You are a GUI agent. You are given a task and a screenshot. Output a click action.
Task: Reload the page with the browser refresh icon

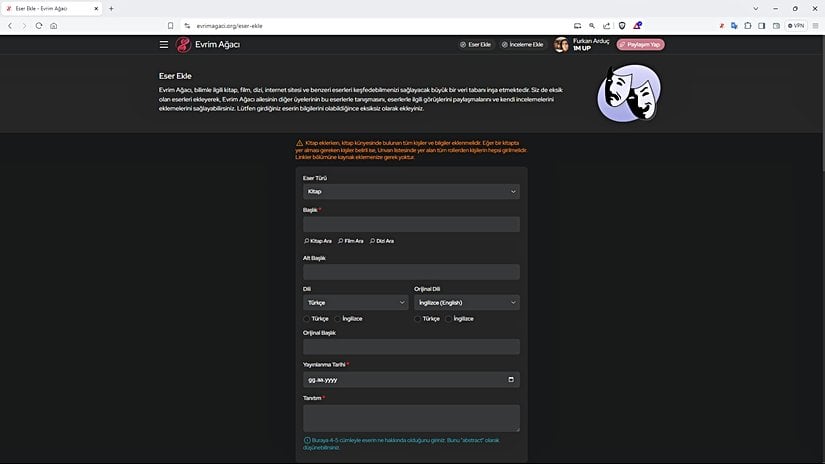[x=39, y=25]
